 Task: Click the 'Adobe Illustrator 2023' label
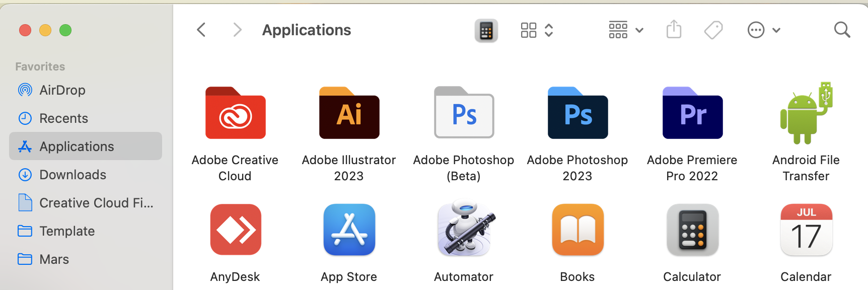pyautogui.click(x=349, y=168)
